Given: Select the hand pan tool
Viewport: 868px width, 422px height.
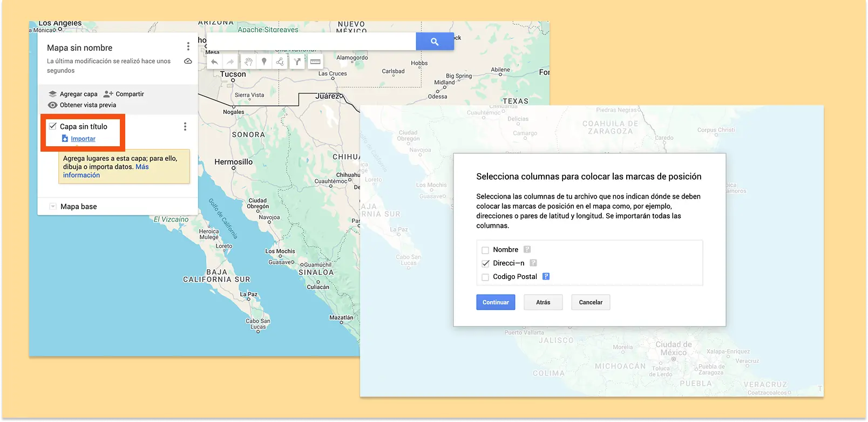Looking at the screenshot, I should (248, 62).
